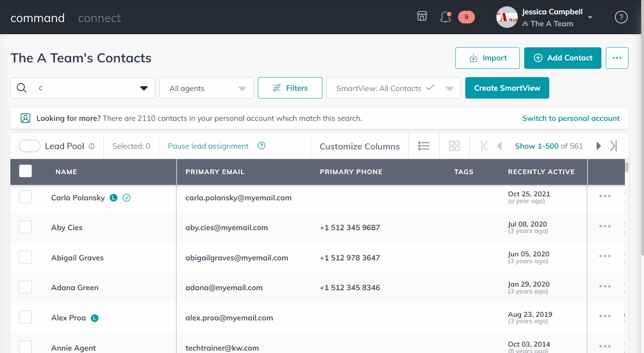644x353 pixels.
Task: Click email aby.cies@myemail.com
Action: tap(227, 227)
